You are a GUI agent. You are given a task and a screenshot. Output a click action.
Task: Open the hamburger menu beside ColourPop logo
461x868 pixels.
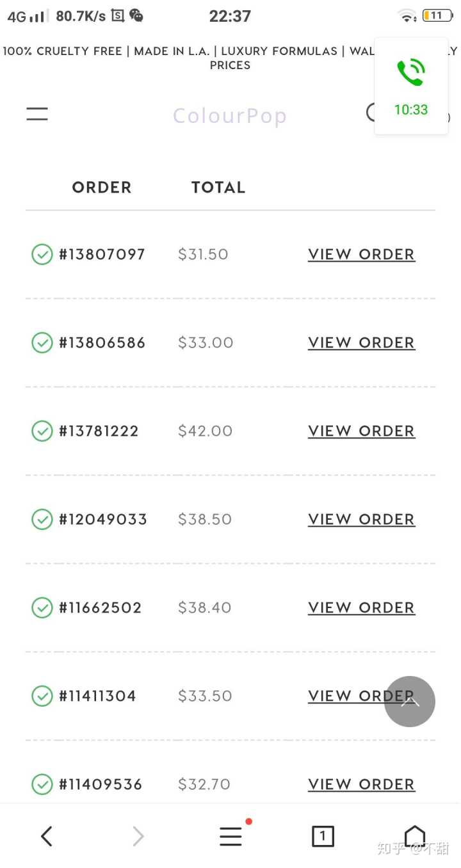pyautogui.click(x=37, y=114)
